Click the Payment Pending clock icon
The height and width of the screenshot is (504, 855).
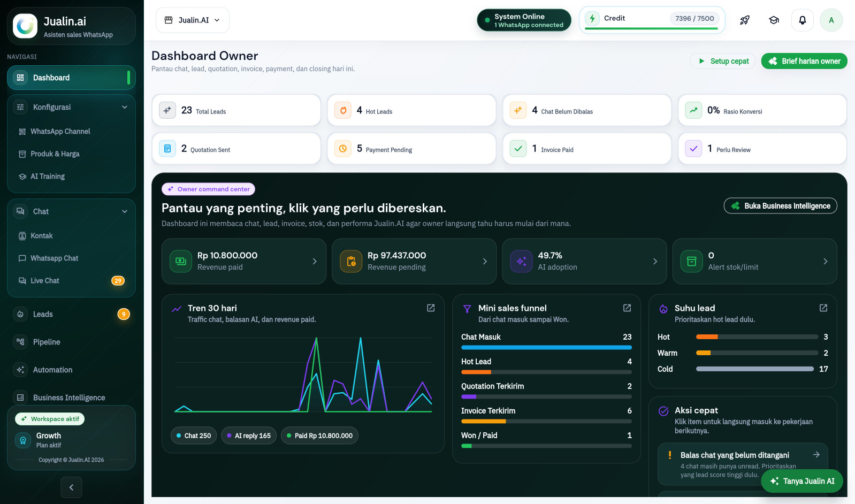343,149
